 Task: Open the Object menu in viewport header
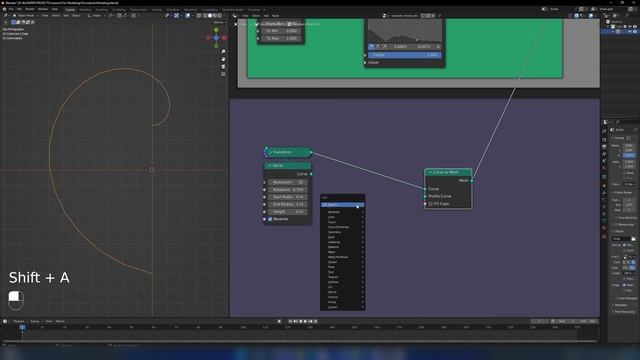click(x=76, y=16)
